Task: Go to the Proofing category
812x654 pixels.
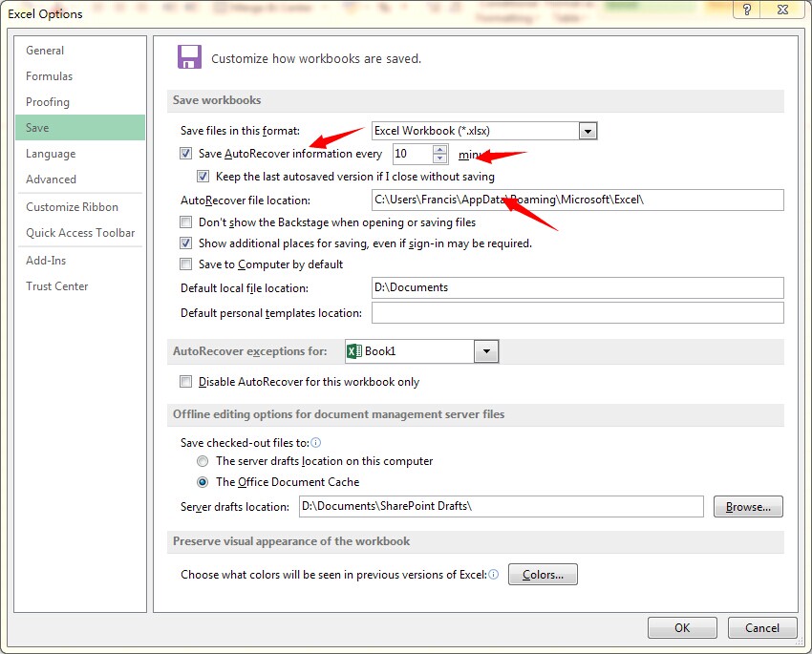Action: point(80,102)
